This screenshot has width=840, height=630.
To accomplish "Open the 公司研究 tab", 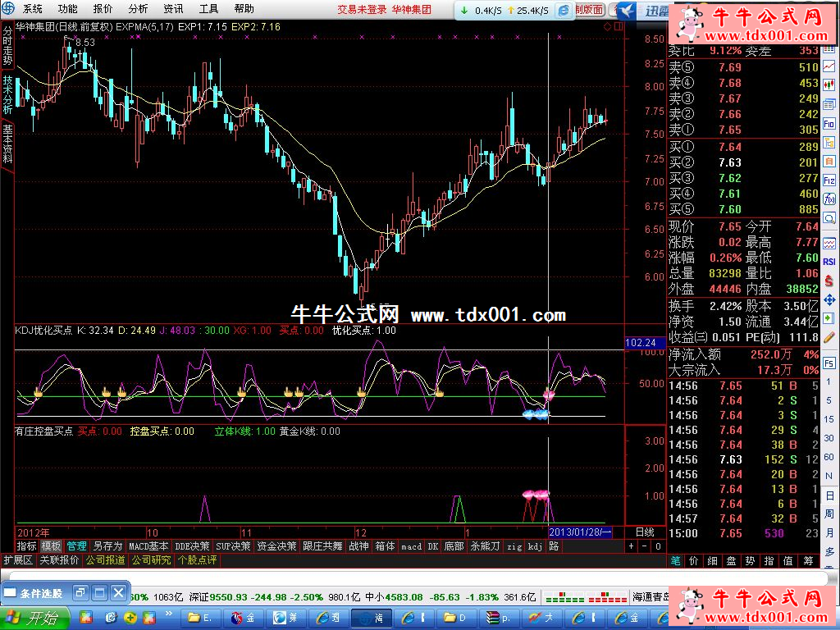I will tap(151, 559).
